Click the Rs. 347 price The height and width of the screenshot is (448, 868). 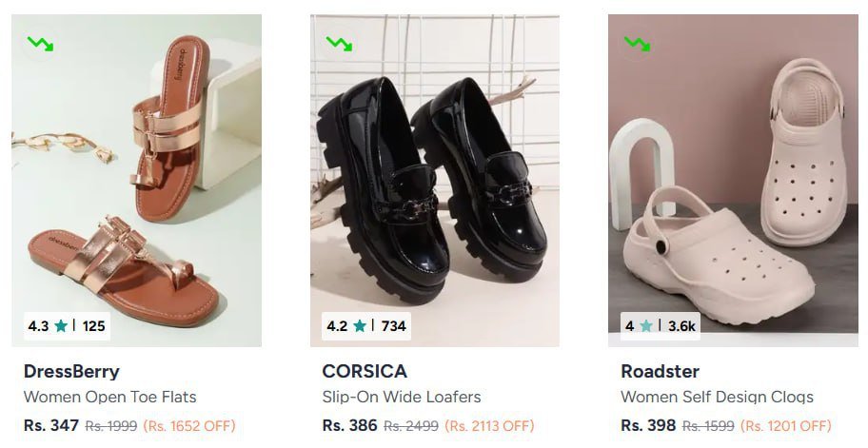tap(51, 425)
